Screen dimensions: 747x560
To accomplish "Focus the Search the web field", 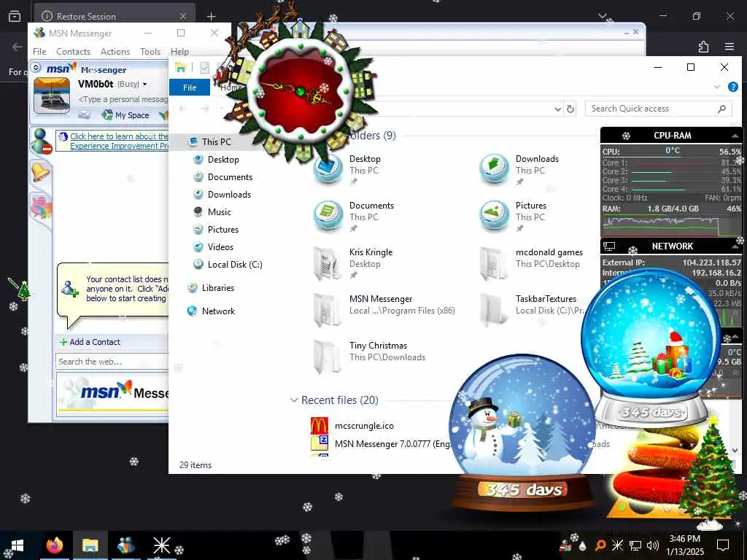I will click(x=112, y=362).
